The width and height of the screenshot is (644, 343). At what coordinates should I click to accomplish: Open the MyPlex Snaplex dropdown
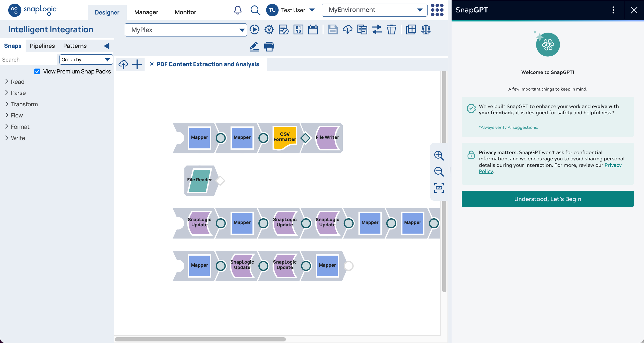(185, 30)
